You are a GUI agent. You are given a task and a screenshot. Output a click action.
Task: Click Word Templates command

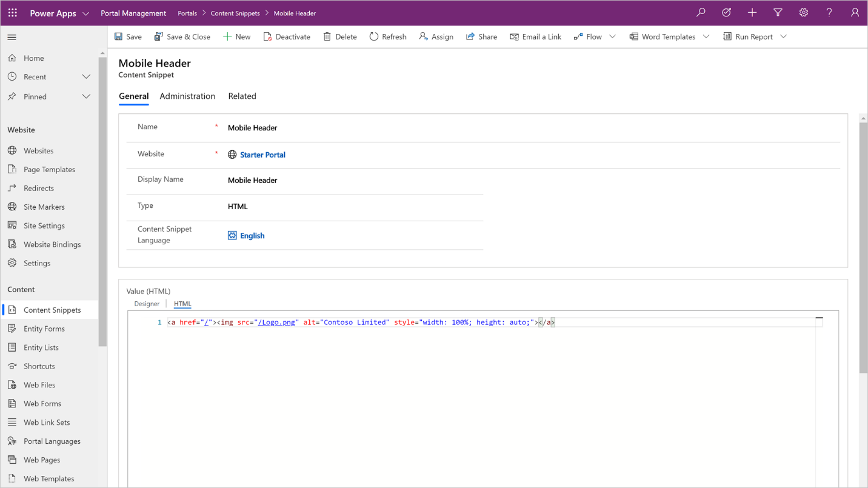click(x=662, y=37)
